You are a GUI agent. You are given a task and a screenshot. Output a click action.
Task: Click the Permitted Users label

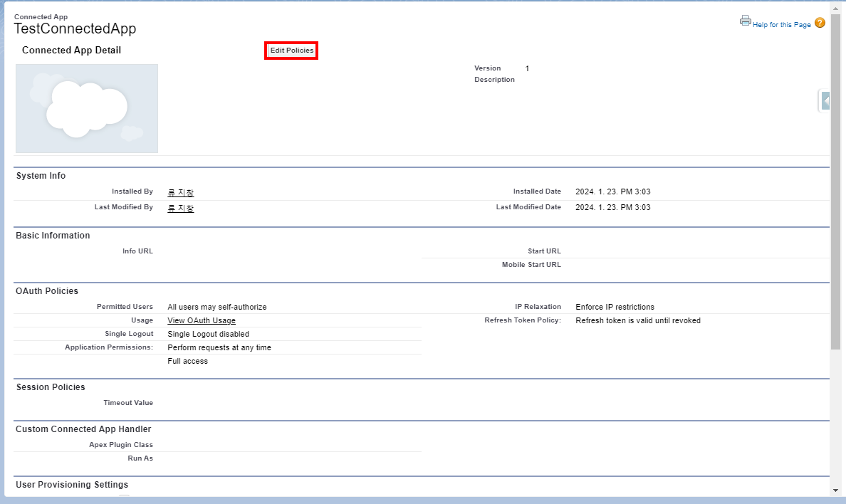(x=125, y=307)
